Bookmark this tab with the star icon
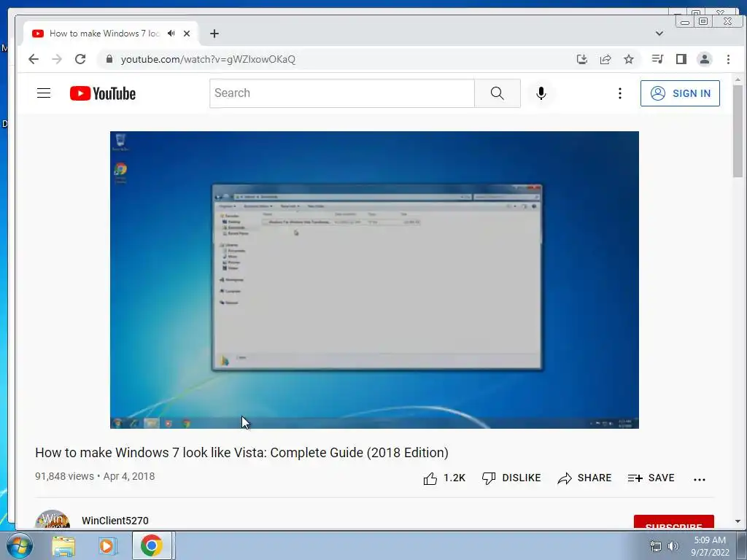The image size is (747, 560). [629, 59]
